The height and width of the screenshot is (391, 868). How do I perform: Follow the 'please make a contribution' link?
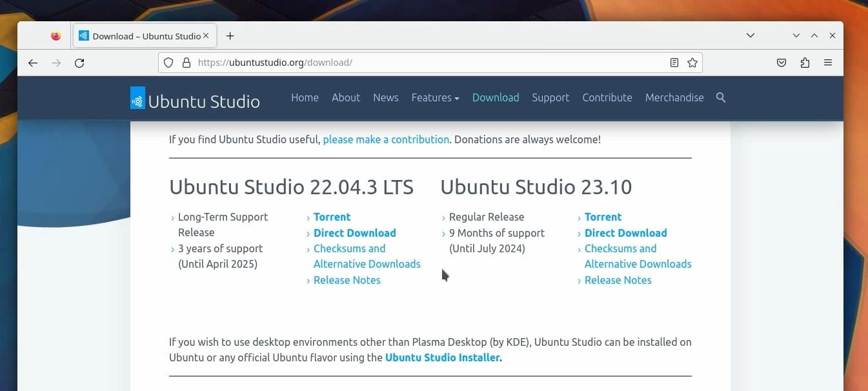386,139
